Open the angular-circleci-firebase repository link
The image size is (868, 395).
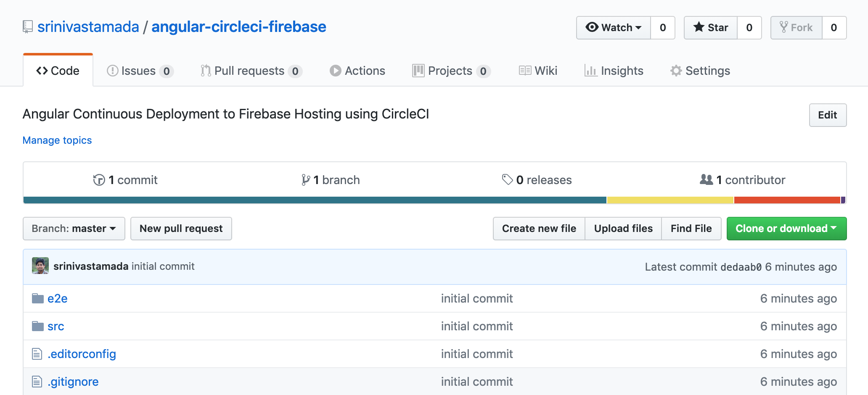(x=239, y=27)
